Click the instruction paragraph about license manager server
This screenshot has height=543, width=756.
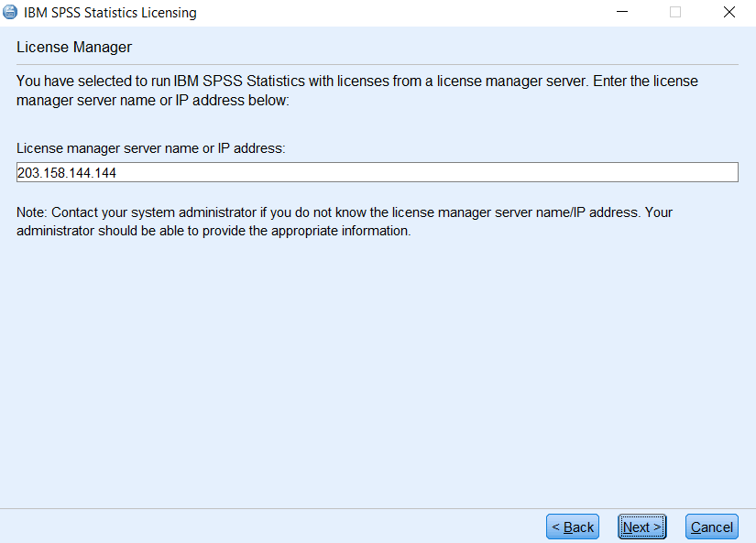[x=356, y=91]
